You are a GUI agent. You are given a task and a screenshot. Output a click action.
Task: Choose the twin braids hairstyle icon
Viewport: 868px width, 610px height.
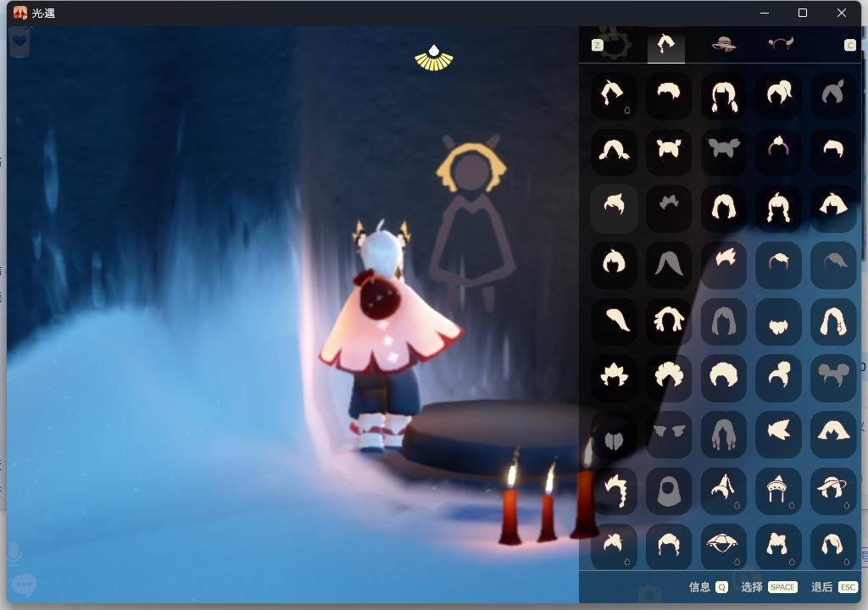(723, 94)
